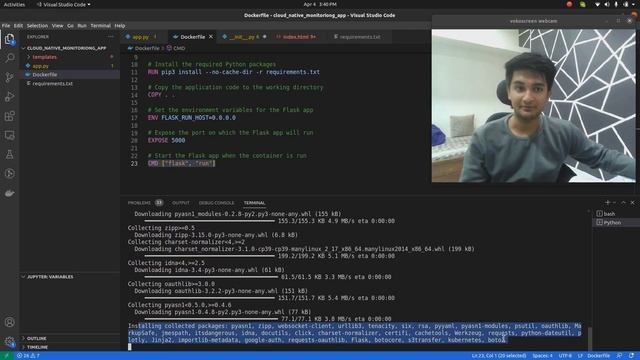Image resolution: width=640 pixels, height=360 pixels.
Task: Open the Manage gear icon
Action: [9, 341]
